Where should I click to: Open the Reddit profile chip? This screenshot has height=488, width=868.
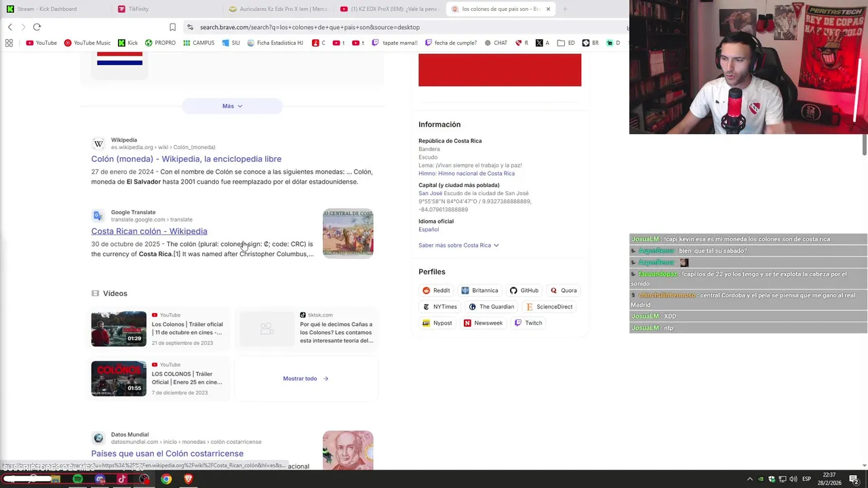point(436,290)
